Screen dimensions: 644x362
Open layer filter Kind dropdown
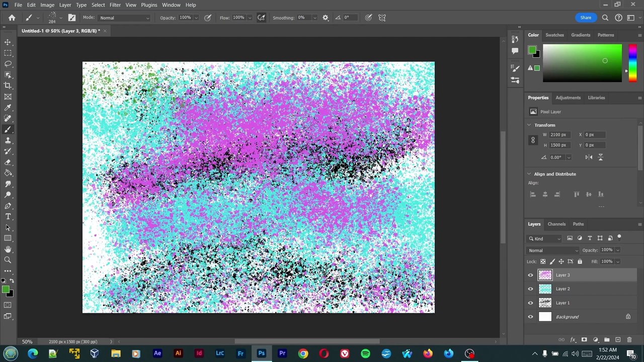click(544, 239)
